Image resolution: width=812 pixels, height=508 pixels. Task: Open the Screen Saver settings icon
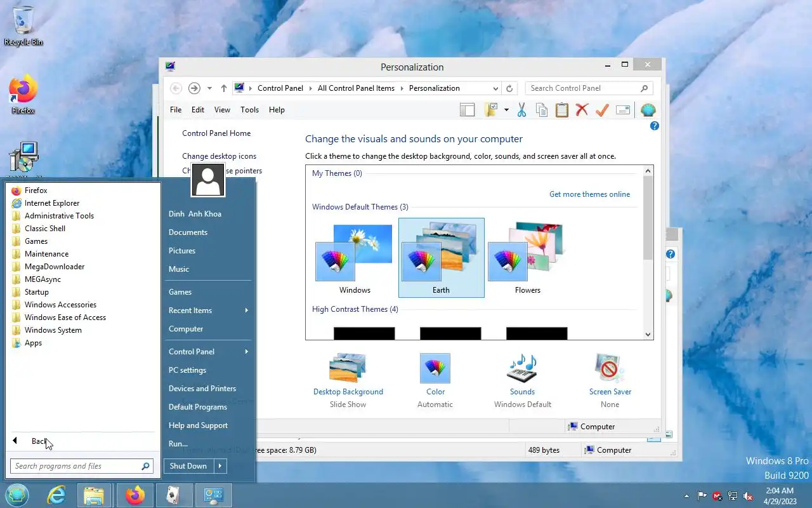[610, 369]
